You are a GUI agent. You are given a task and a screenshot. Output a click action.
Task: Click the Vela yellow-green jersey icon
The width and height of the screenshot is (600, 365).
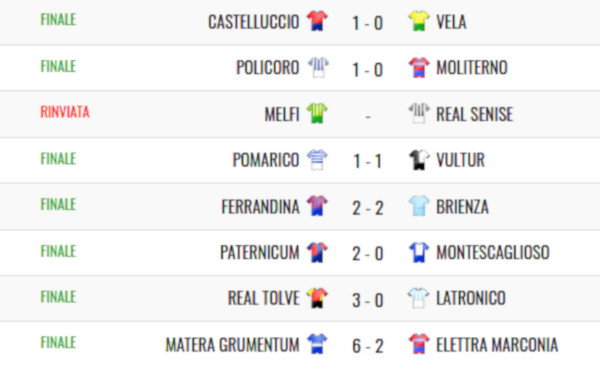click(419, 20)
